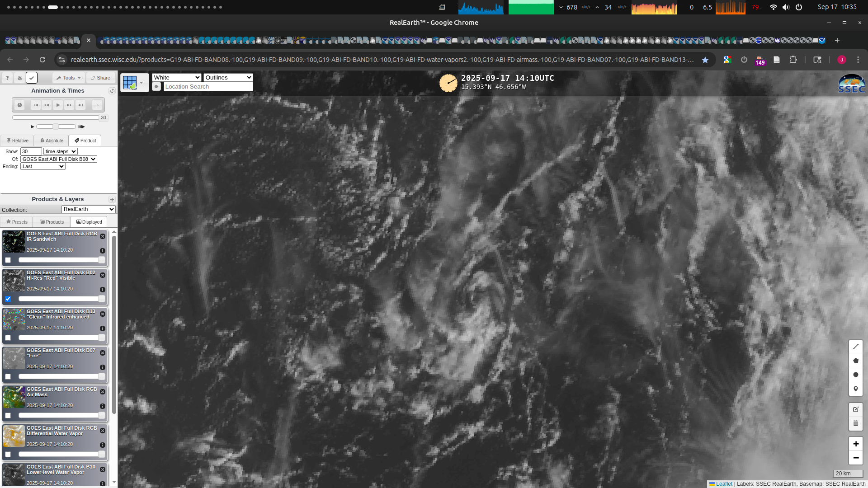The width and height of the screenshot is (868, 488).
Task: Zoom in the map with plus button
Action: click(855, 444)
